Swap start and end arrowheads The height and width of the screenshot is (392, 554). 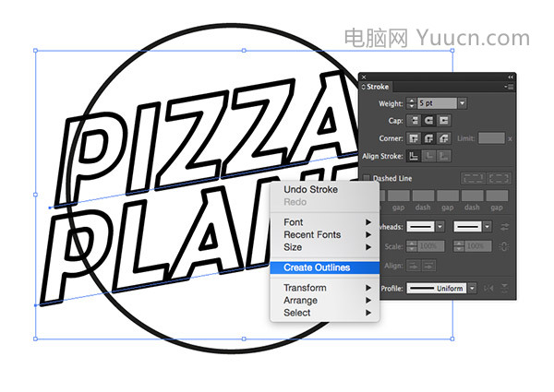click(505, 227)
